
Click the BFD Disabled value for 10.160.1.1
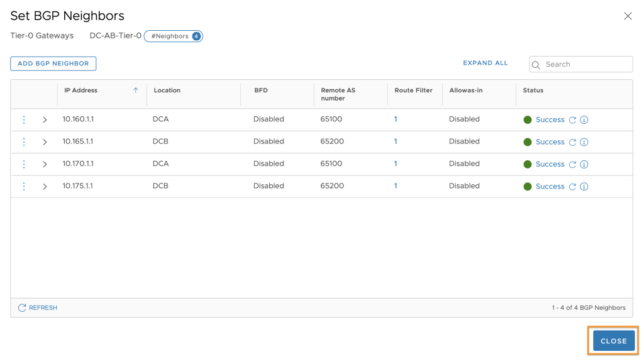pos(269,119)
